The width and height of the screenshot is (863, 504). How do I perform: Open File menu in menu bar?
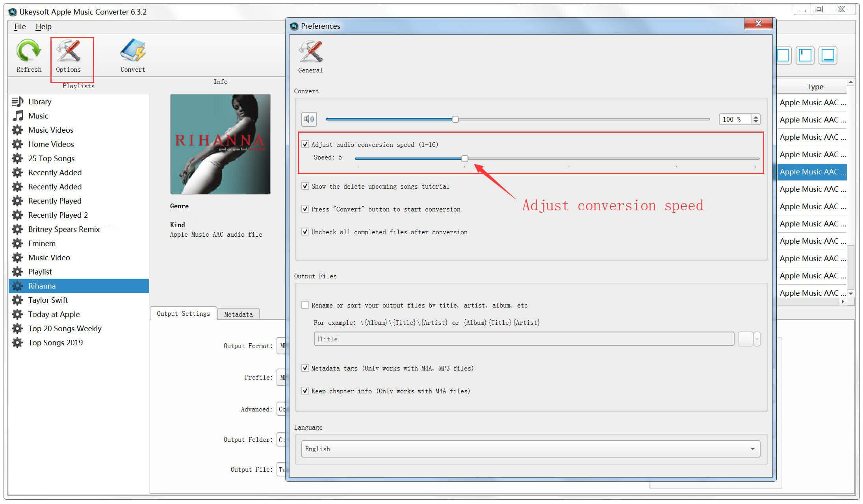point(20,26)
